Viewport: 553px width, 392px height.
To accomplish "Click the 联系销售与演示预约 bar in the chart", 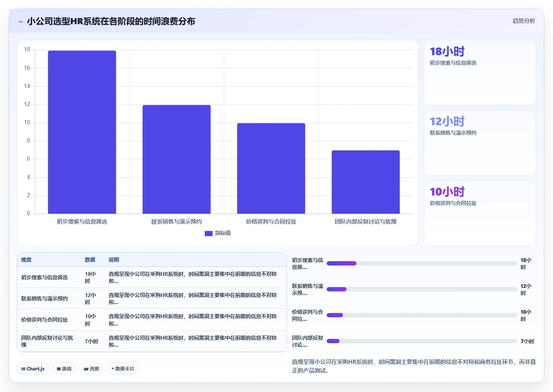I will (177, 159).
